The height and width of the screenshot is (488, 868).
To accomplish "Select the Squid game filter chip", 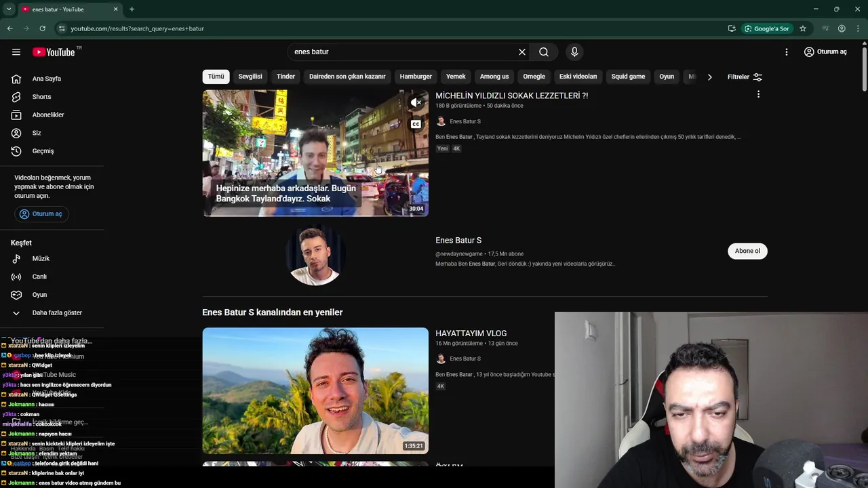I will pos(628,77).
